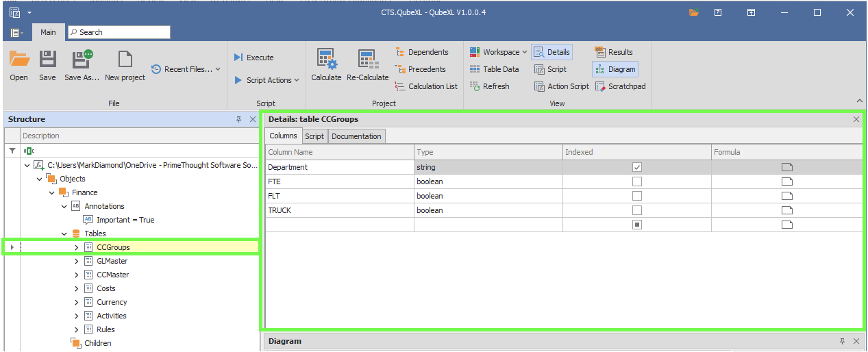Click the New project button
This screenshot has height=352, width=868.
click(x=125, y=65)
